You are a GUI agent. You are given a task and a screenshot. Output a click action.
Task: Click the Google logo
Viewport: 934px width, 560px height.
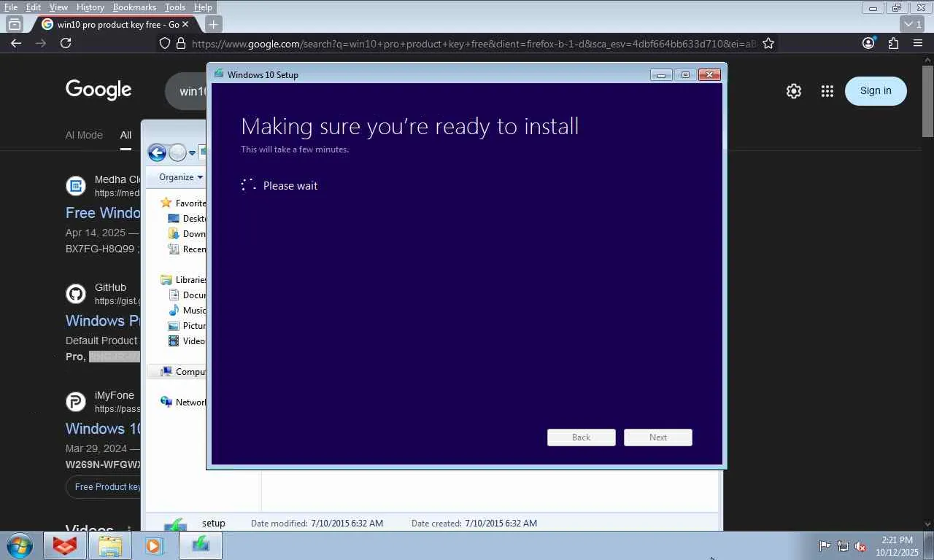pos(99,90)
